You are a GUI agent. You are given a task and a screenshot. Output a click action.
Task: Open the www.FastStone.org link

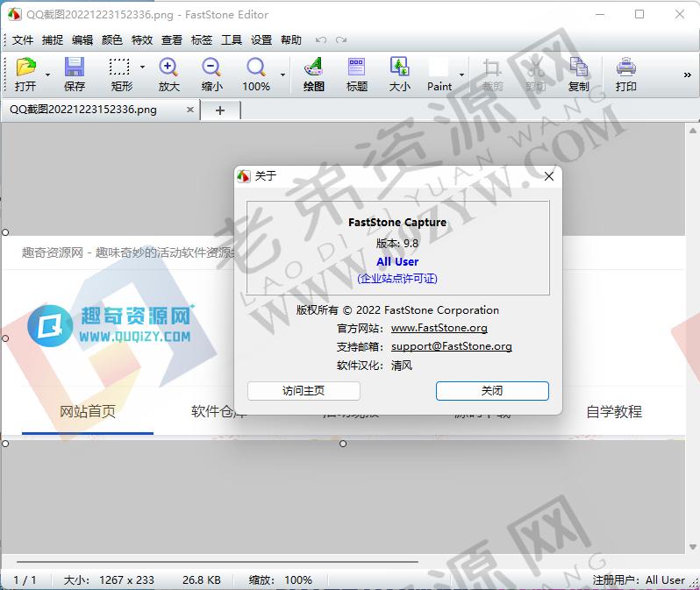(x=439, y=328)
